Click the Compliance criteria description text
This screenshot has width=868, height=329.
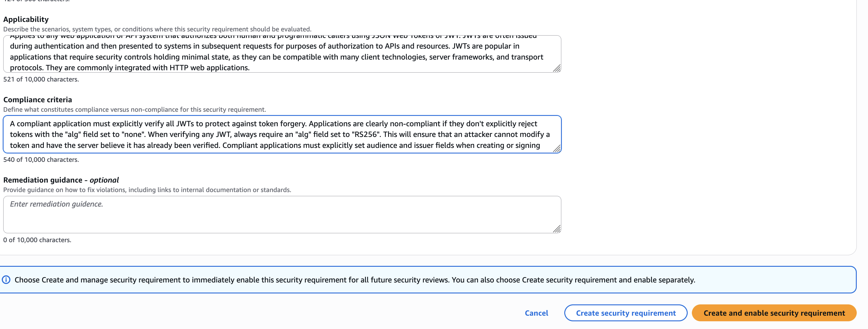pyautogui.click(x=134, y=109)
